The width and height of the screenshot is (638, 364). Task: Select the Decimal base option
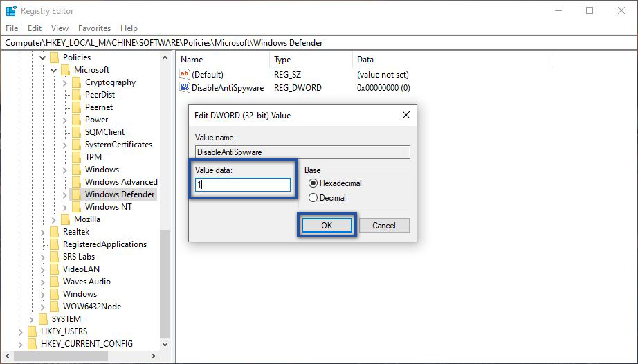click(x=313, y=198)
